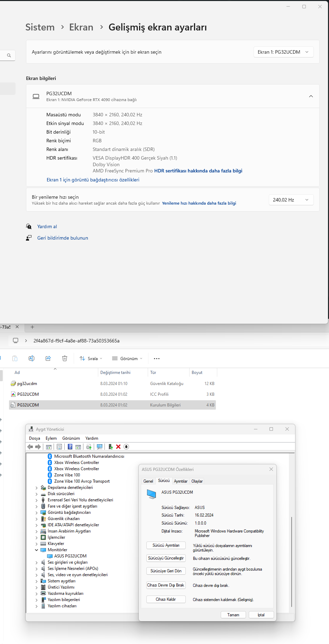Click the Share icon in File Explorer toolbar
Viewport: 329px width, 644px height.
click(48, 358)
